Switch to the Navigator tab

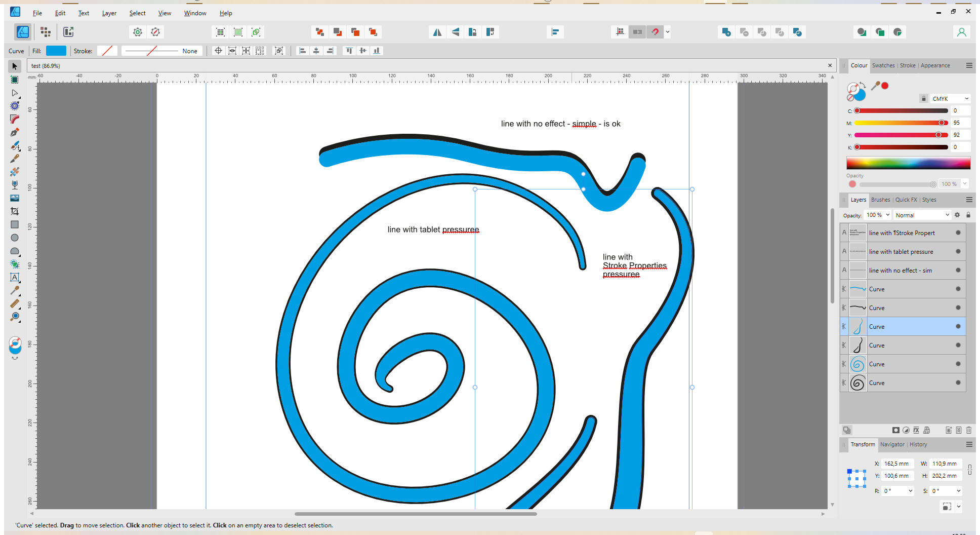coord(892,444)
